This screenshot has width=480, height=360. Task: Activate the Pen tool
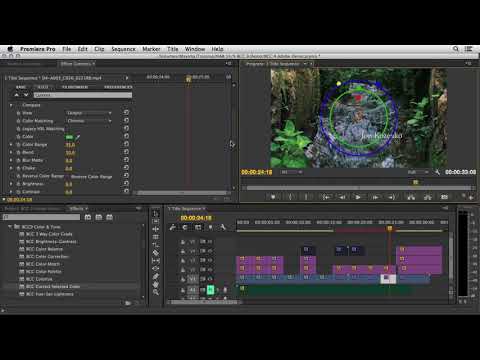pyautogui.click(x=156, y=277)
